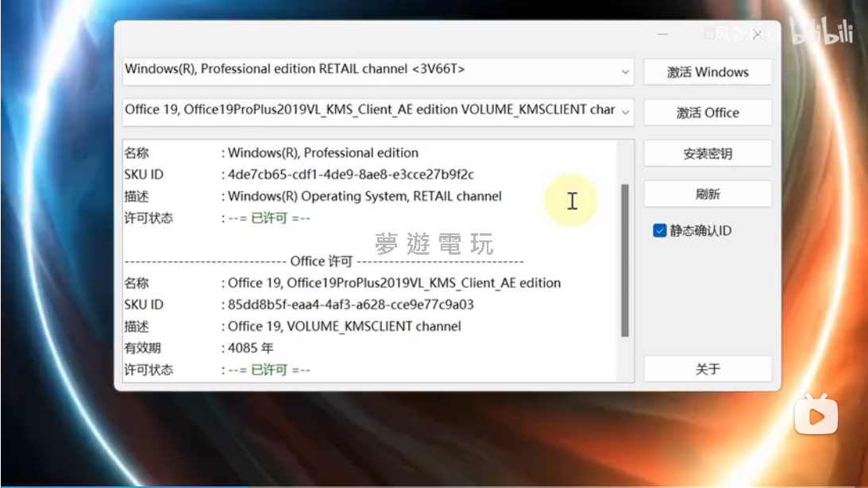Minimize the activation tool window
Viewport: 868px width, 488px height.
tap(664, 35)
